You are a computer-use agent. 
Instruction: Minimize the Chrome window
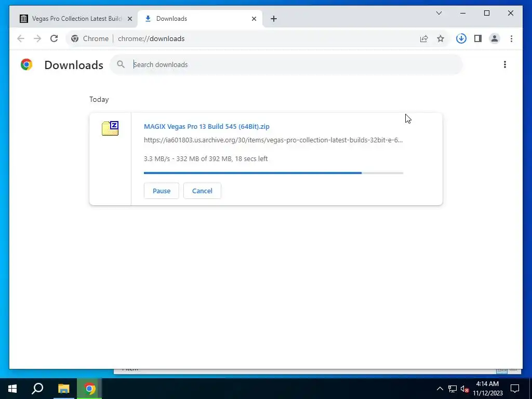point(463,13)
